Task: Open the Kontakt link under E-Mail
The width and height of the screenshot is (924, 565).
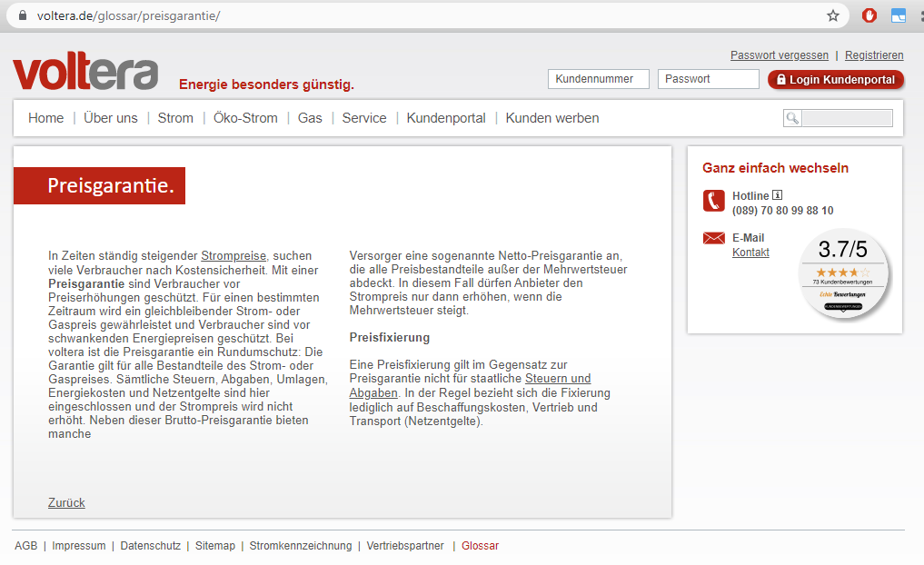Action: click(750, 253)
